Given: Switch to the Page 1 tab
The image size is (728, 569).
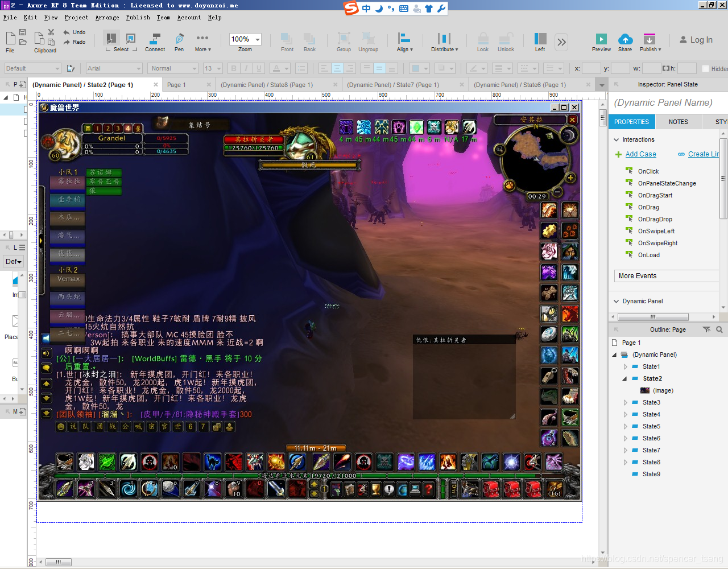Looking at the screenshot, I should pyautogui.click(x=176, y=85).
